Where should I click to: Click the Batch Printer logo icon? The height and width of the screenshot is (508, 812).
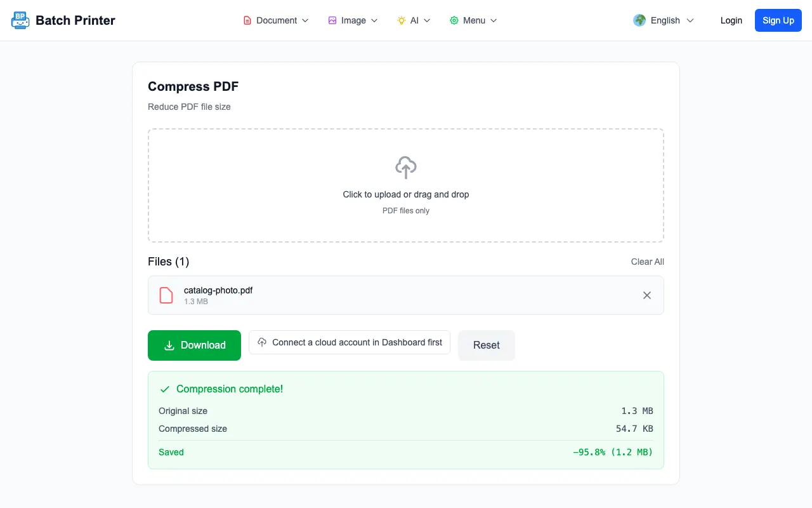point(20,20)
